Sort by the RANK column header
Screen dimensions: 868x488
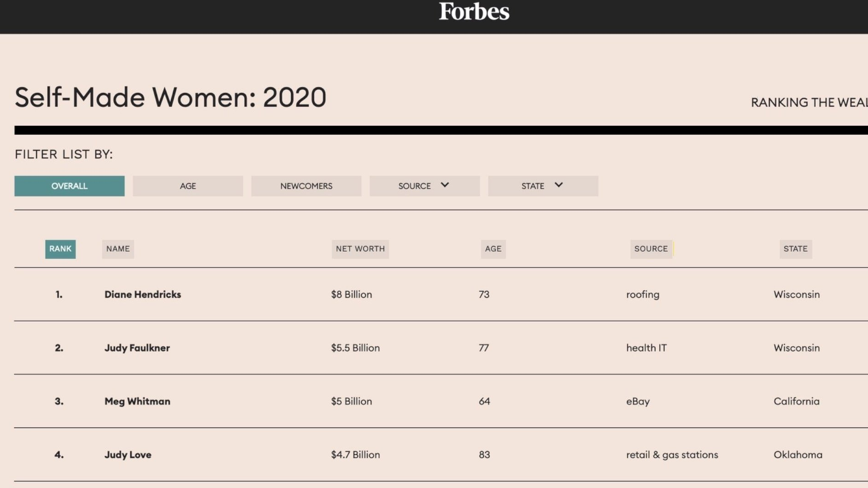click(x=60, y=249)
